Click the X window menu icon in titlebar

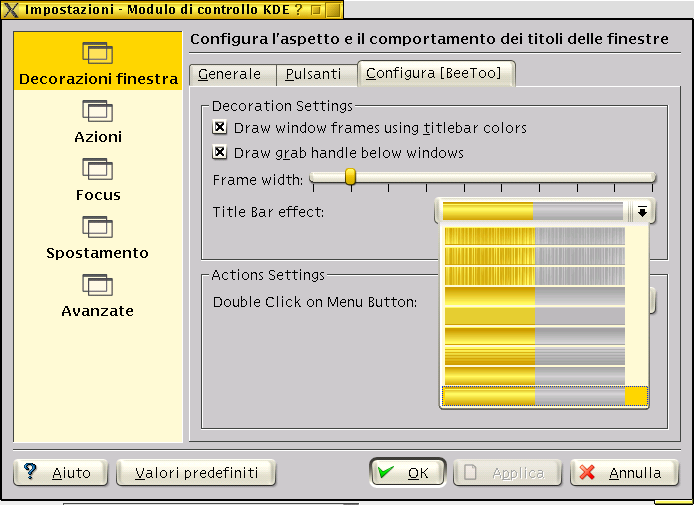point(11,9)
